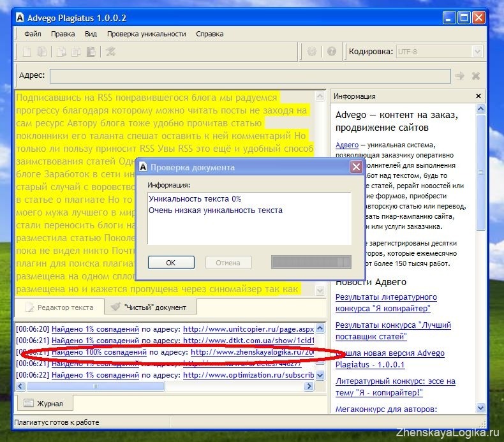The width and height of the screenshot is (504, 442).
Task: Click the Cut toolbar icon
Action: tap(61, 52)
